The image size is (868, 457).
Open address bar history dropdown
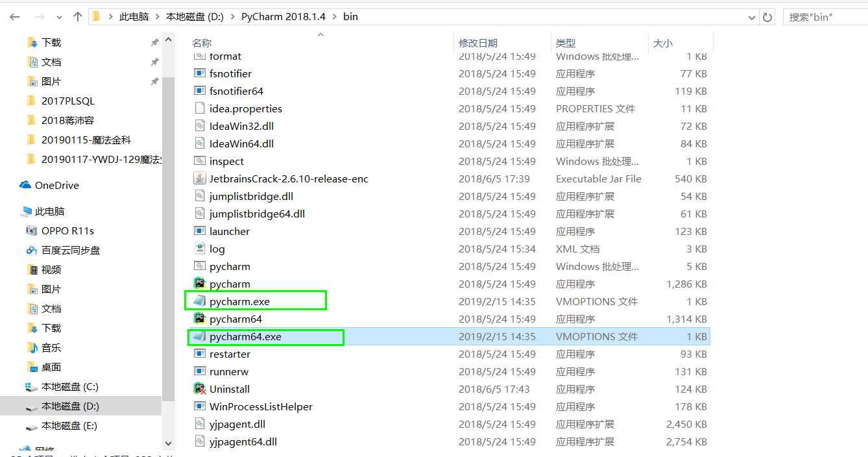point(751,17)
